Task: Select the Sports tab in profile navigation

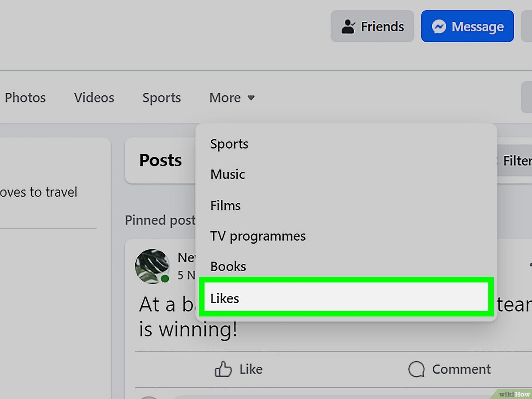Action: 161,98
